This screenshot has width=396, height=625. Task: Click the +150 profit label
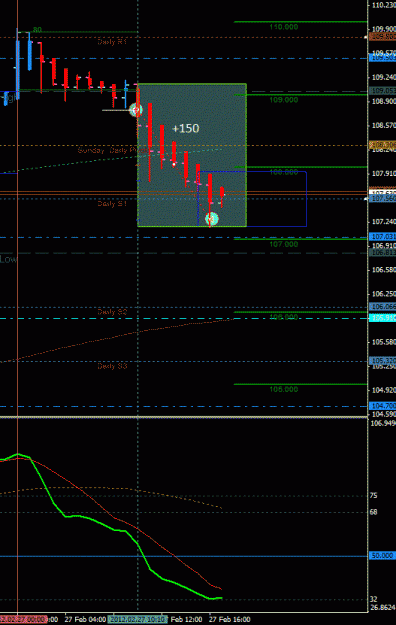tap(185, 128)
